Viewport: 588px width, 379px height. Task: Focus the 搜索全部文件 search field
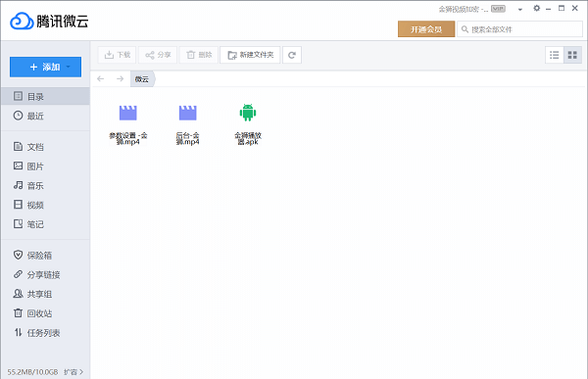(519, 29)
